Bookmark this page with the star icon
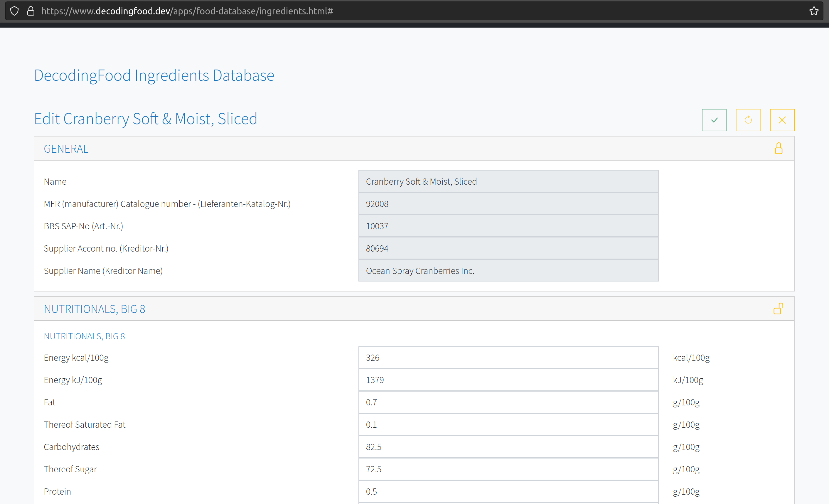The image size is (829, 504). (x=813, y=11)
